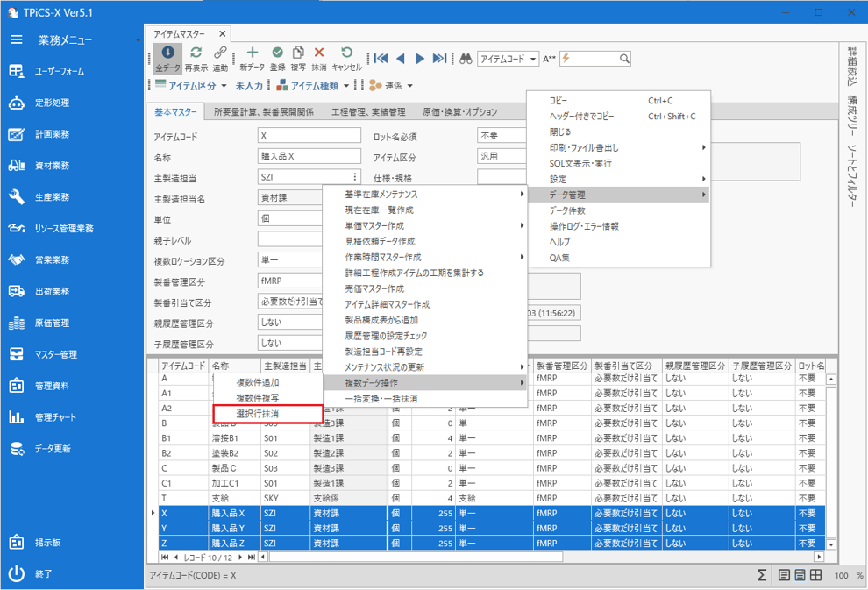Click the 新データ plus icon

click(252, 54)
